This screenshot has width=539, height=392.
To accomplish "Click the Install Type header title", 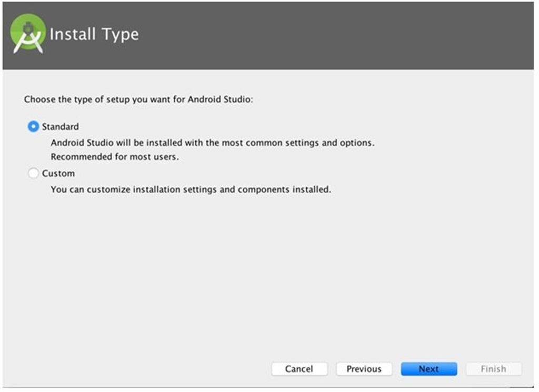I will (94, 34).
